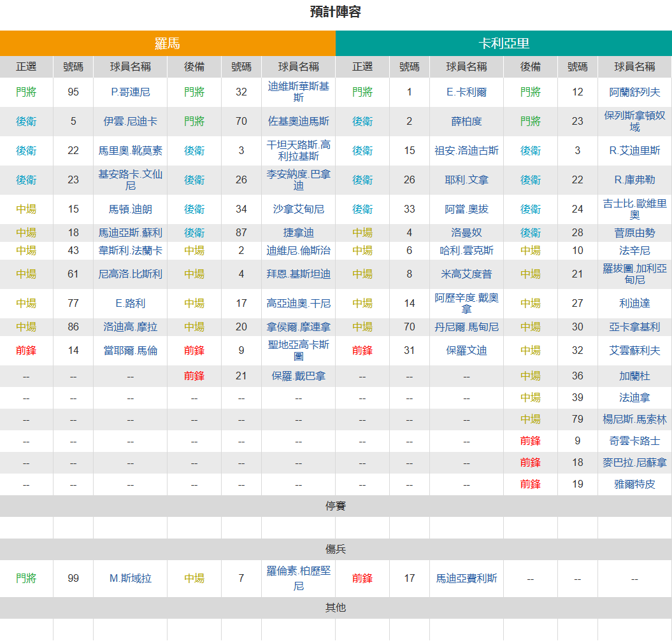672x641 pixels.
Task: Open 羅倫素.柏歷堅尼 injured player link
Action: [x=298, y=578]
